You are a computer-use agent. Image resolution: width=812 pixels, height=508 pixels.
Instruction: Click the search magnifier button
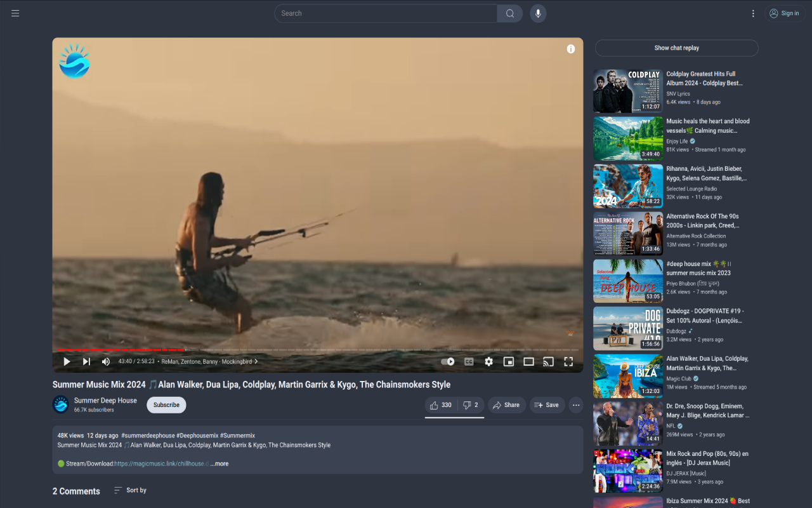(510, 13)
